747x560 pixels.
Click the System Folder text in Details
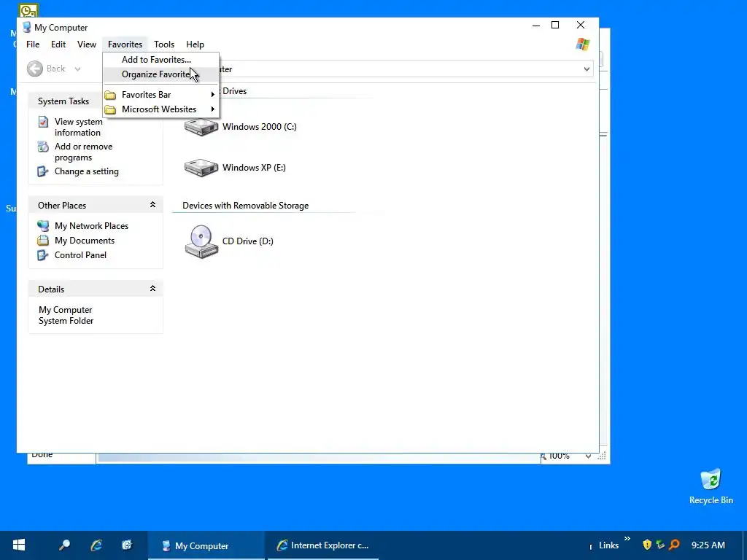[66, 321]
